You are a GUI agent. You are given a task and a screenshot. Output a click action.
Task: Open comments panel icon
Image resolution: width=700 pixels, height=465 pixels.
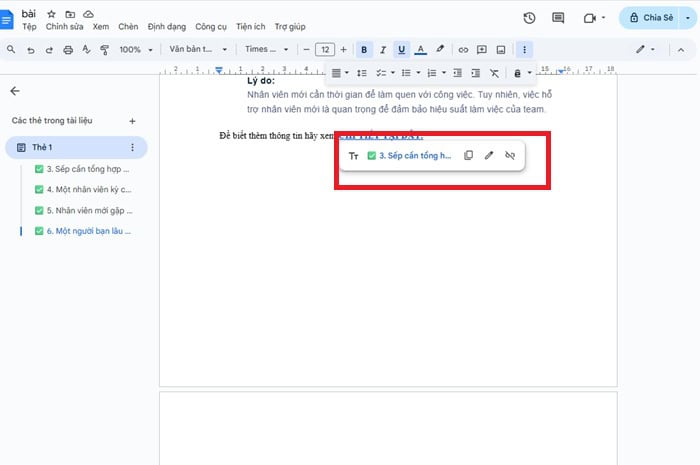coord(558,18)
